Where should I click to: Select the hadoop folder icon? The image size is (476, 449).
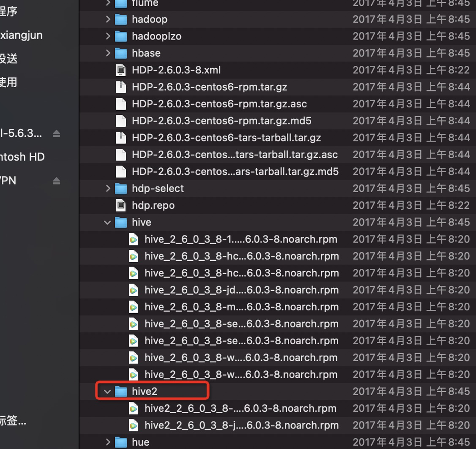(x=121, y=20)
